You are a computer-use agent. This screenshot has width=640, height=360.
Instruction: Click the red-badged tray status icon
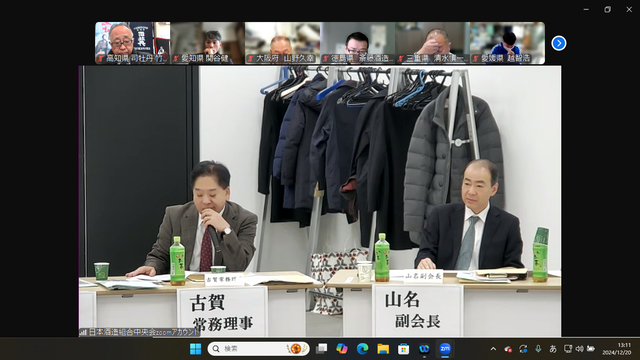point(508,349)
